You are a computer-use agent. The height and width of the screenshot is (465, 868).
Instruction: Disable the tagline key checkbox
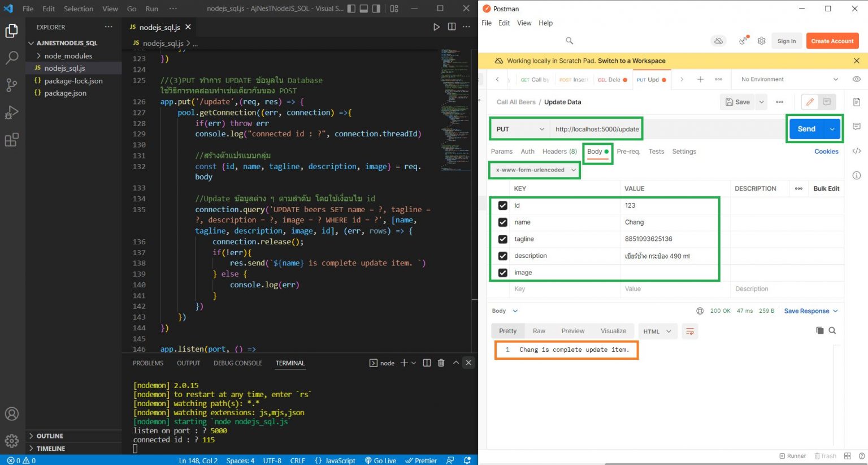[x=502, y=239]
